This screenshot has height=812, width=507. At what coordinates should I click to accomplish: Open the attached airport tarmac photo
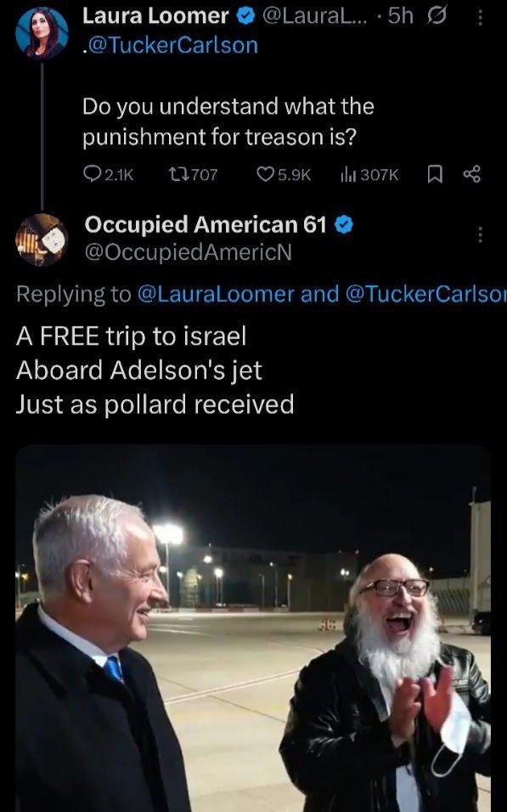[253, 628]
